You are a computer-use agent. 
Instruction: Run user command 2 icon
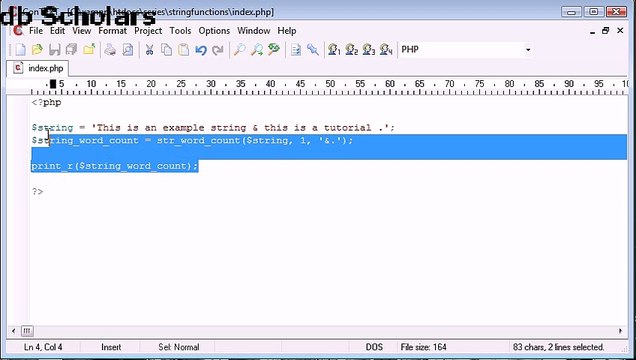(352, 49)
